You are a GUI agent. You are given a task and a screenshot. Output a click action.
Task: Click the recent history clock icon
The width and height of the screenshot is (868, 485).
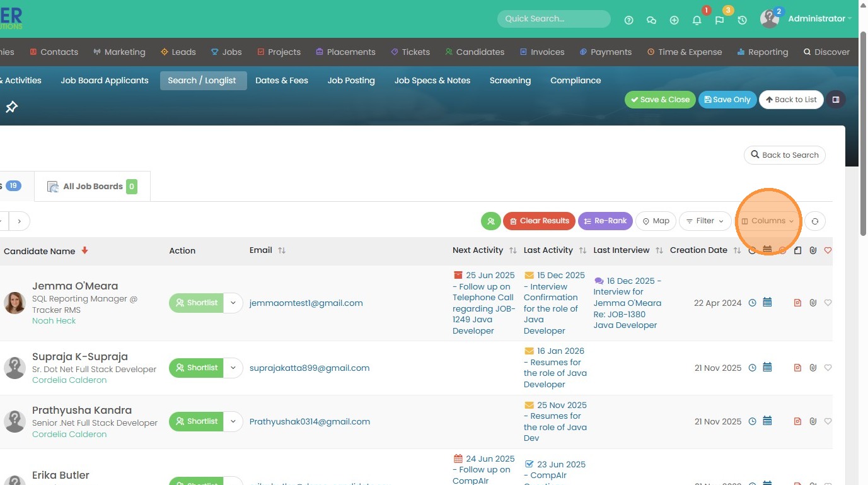(x=742, y=20)
